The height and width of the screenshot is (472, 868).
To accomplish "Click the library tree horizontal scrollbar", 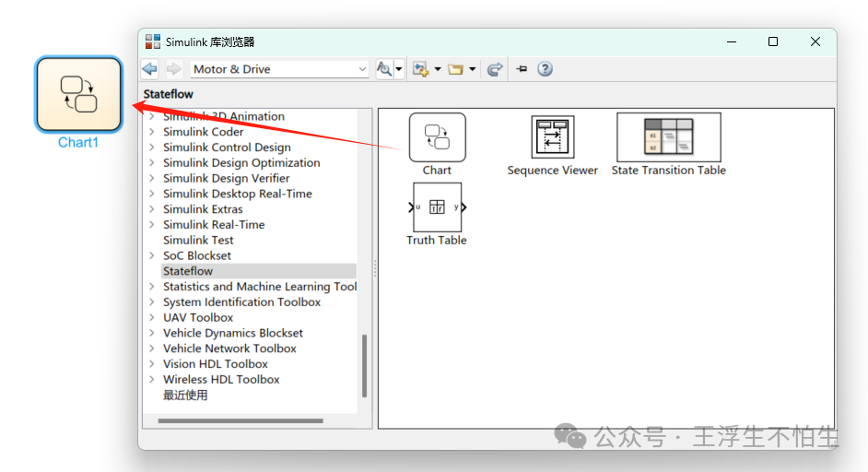I will 240,421.
